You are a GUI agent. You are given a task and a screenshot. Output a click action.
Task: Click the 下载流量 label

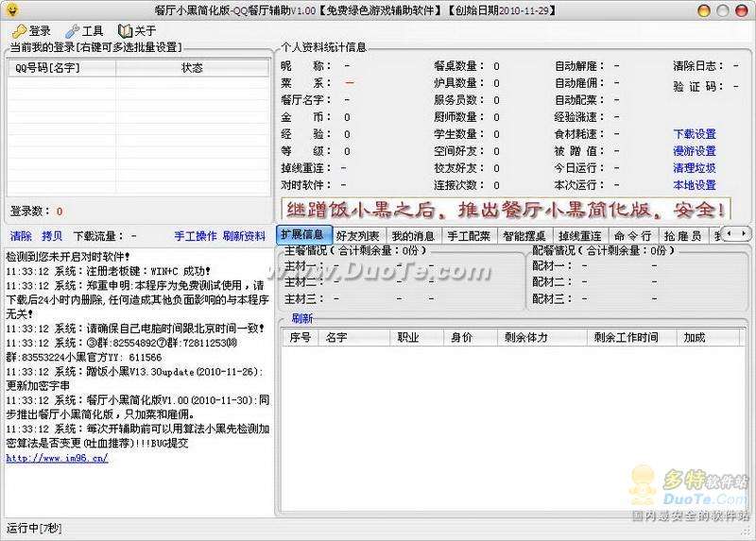tap(99, 236)
